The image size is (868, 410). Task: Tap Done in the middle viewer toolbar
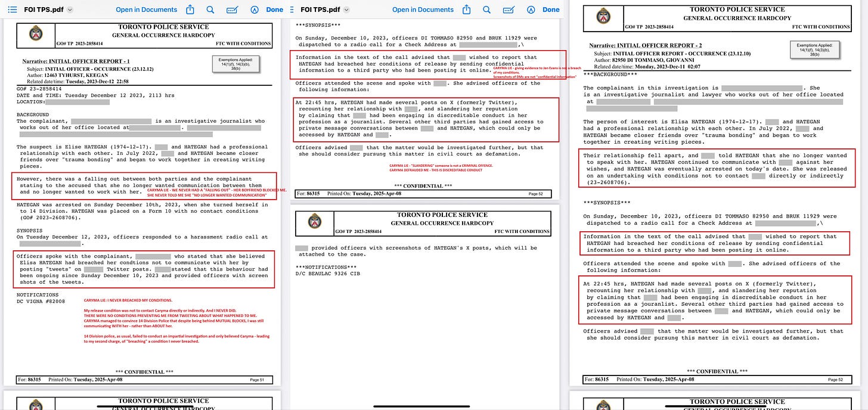(x=551, y=10)
